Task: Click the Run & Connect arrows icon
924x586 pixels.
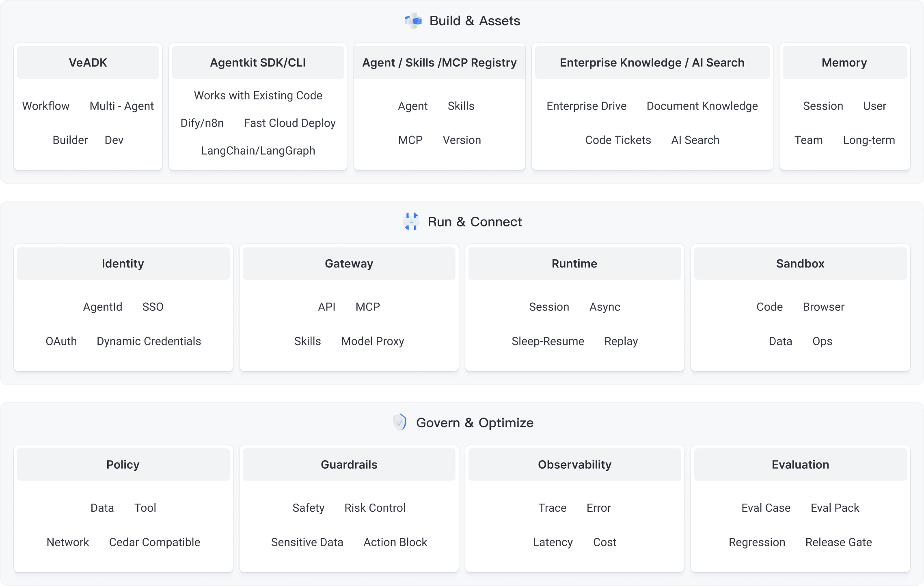Action: 411,222
